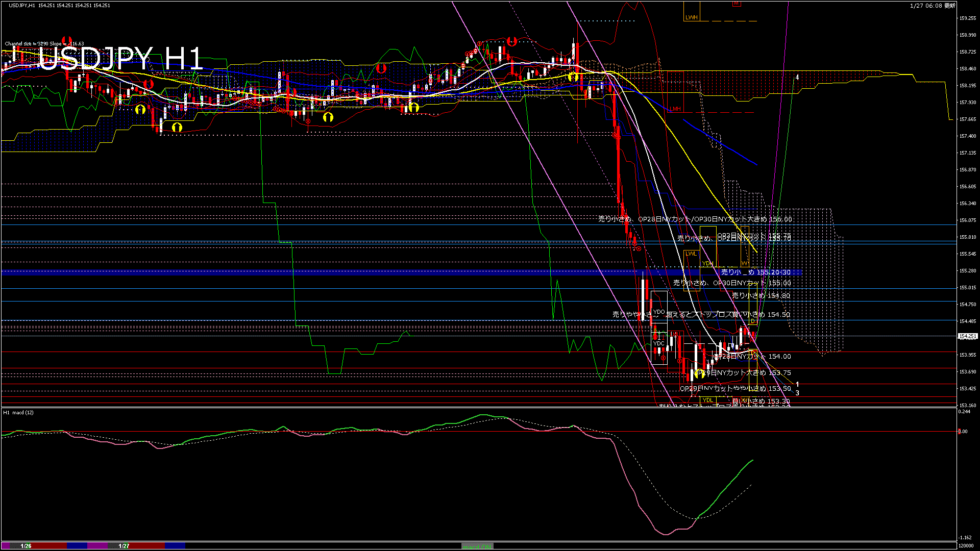Click the orange LWL level label
This screenshot has height=551, width=980.
(x=691, y=254)
